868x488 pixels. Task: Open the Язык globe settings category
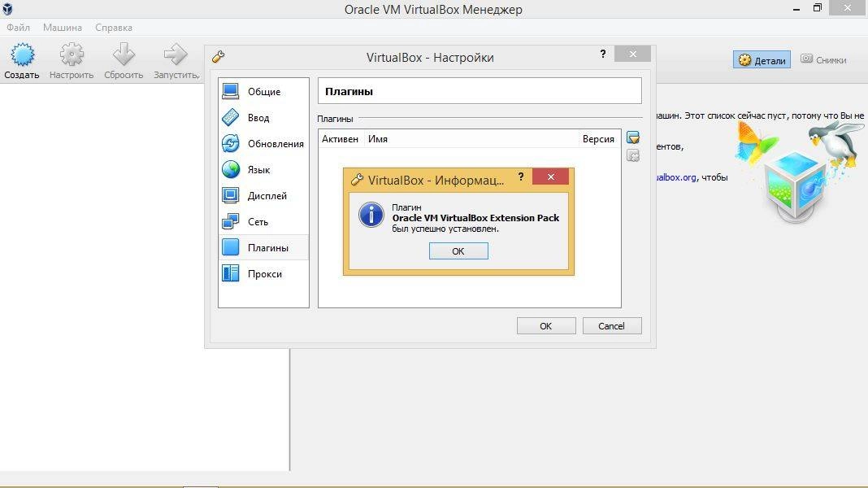(263, 169)
